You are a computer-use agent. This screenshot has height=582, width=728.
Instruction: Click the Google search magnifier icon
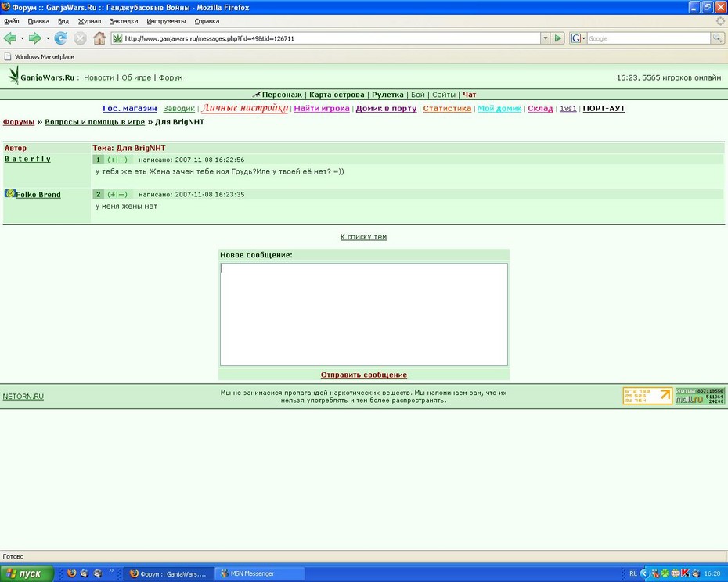click(717, 38)
